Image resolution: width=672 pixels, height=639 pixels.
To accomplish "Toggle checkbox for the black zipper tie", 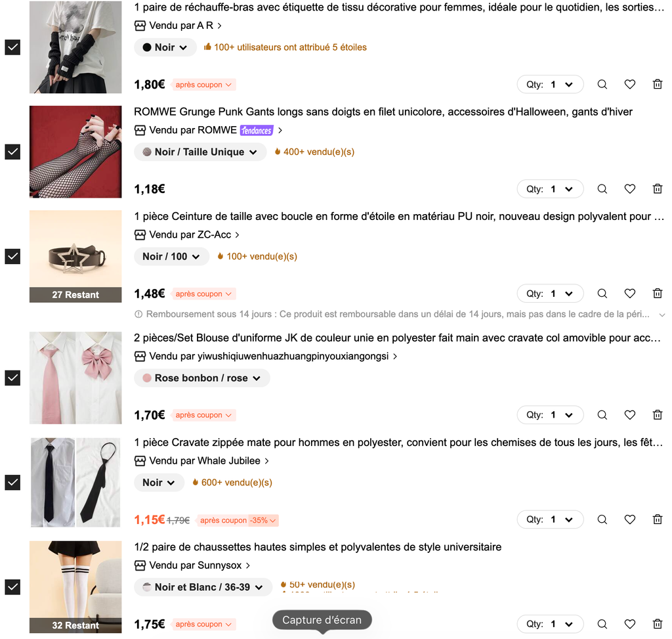I will click(12, 483).
